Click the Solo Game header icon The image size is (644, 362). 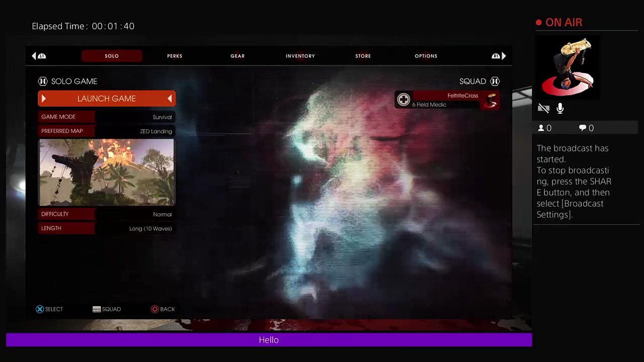(43, 81)
